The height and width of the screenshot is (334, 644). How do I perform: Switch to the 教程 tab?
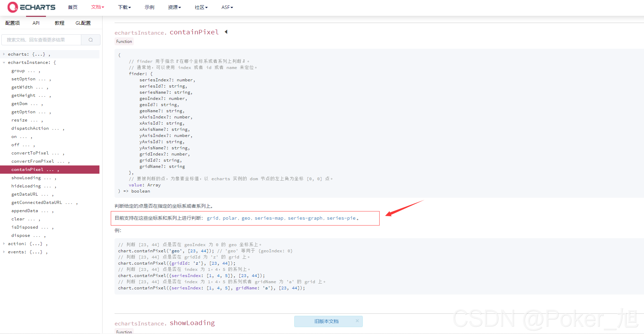pos(59,23)
